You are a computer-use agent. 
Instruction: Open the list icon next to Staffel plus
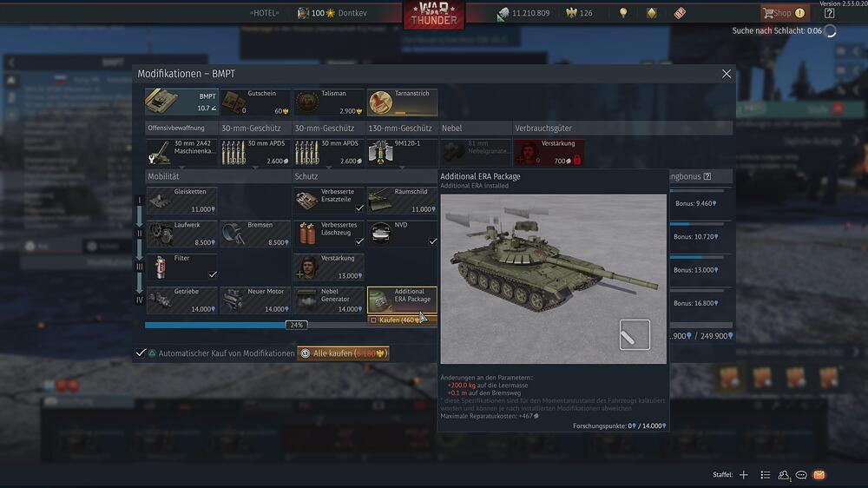point(765,475)
